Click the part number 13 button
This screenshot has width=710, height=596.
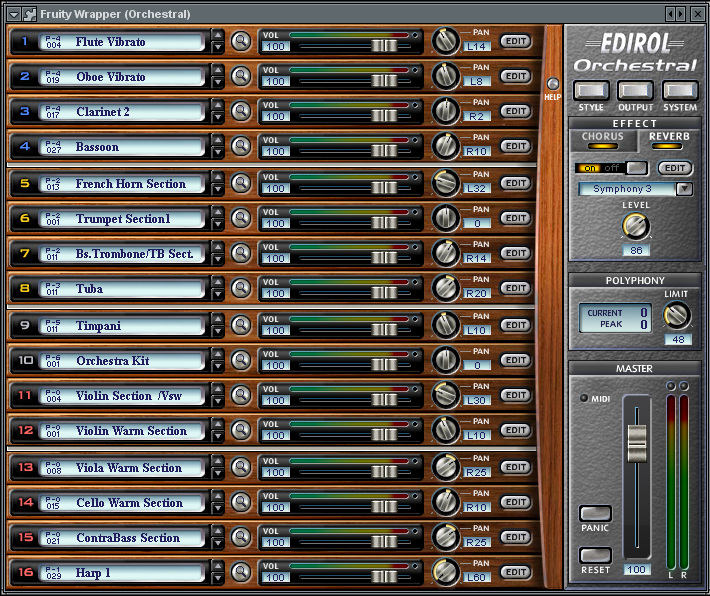pyautogui.click(x=25, y=466)
